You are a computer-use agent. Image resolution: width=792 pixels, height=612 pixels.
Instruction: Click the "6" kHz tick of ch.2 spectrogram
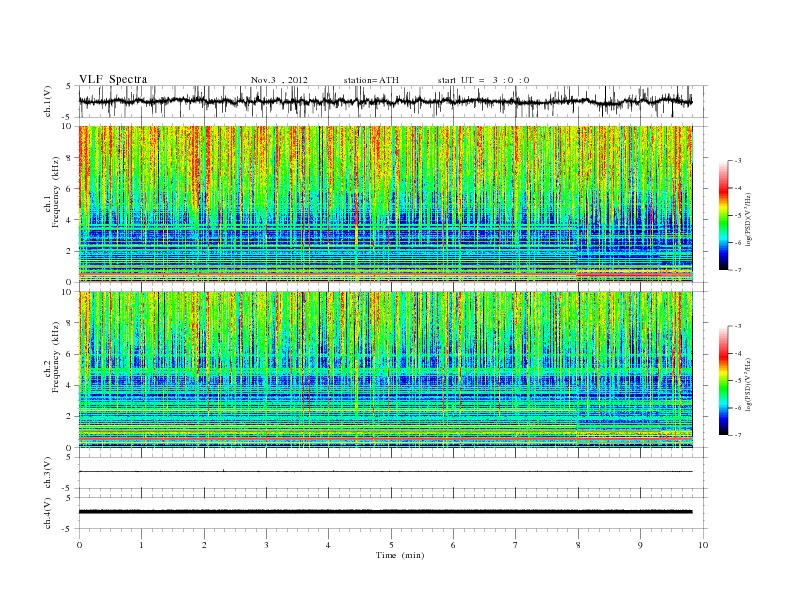pos(69,354)
